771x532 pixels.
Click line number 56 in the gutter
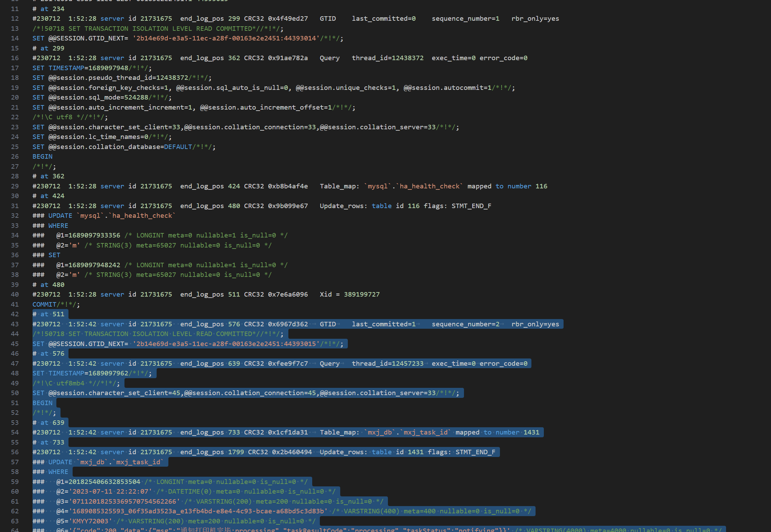tap(15, 452)
